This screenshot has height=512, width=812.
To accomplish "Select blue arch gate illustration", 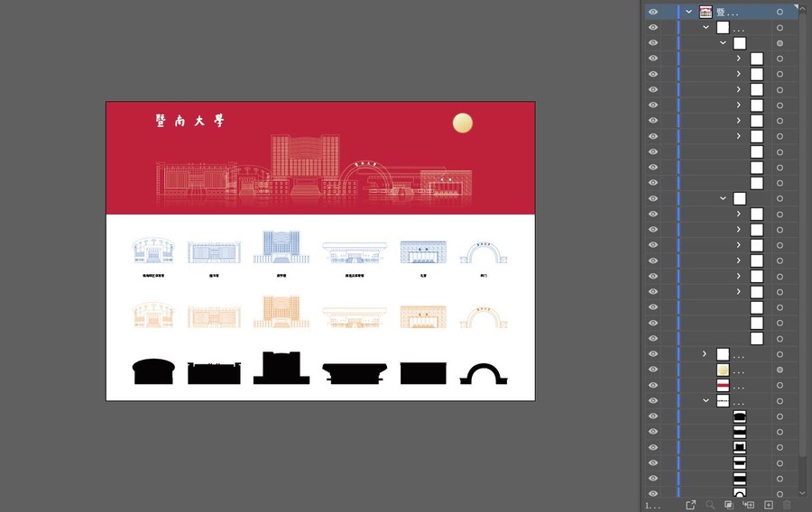I will pos(484,253).
